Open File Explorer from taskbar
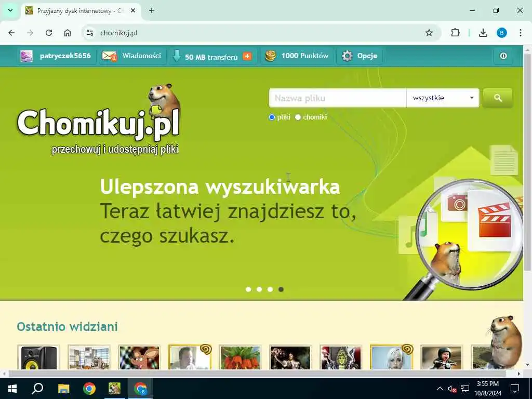Screen dimensions: 532x399 click(63, 389)
